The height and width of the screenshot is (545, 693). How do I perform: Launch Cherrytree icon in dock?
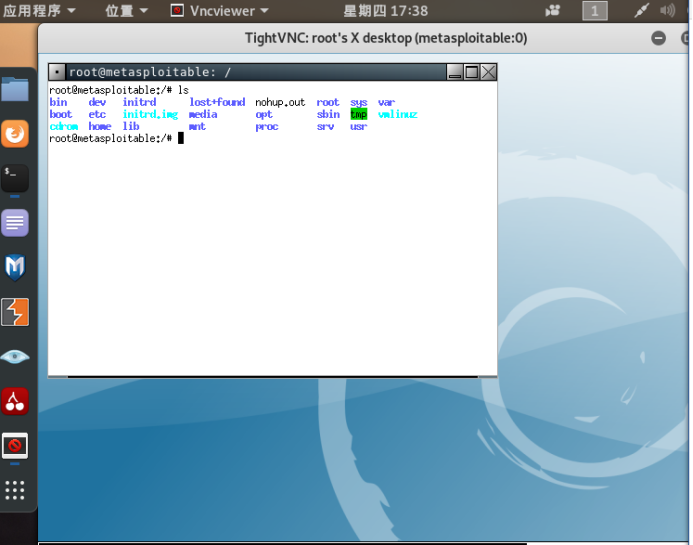pyautogui.click(x=15, y=401)
